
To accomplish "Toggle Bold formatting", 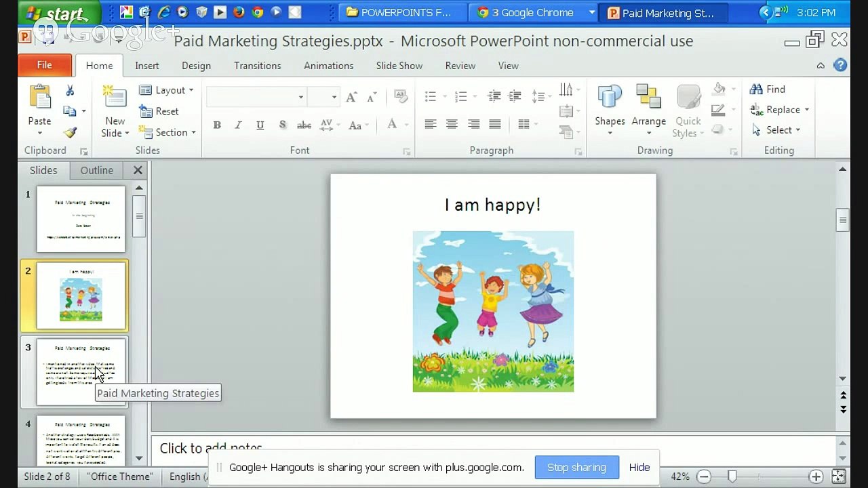I will click(x=217, y=125).
